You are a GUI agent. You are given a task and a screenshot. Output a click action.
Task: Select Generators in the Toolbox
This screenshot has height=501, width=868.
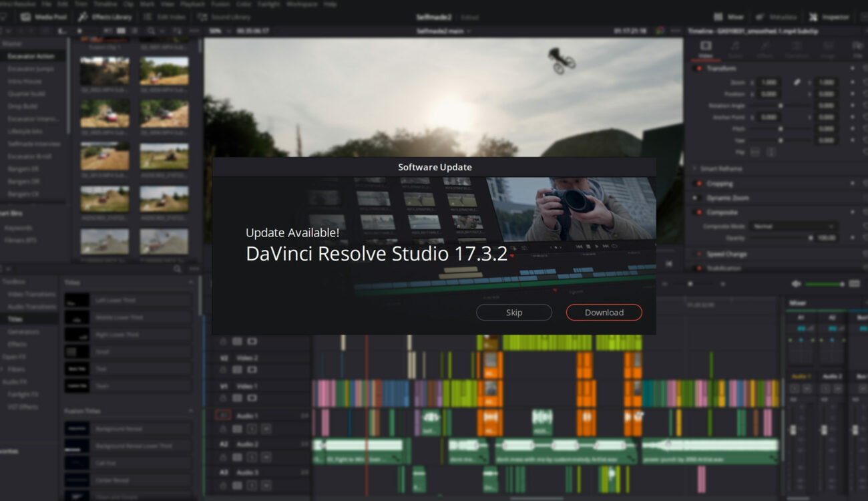pos(23,331)
